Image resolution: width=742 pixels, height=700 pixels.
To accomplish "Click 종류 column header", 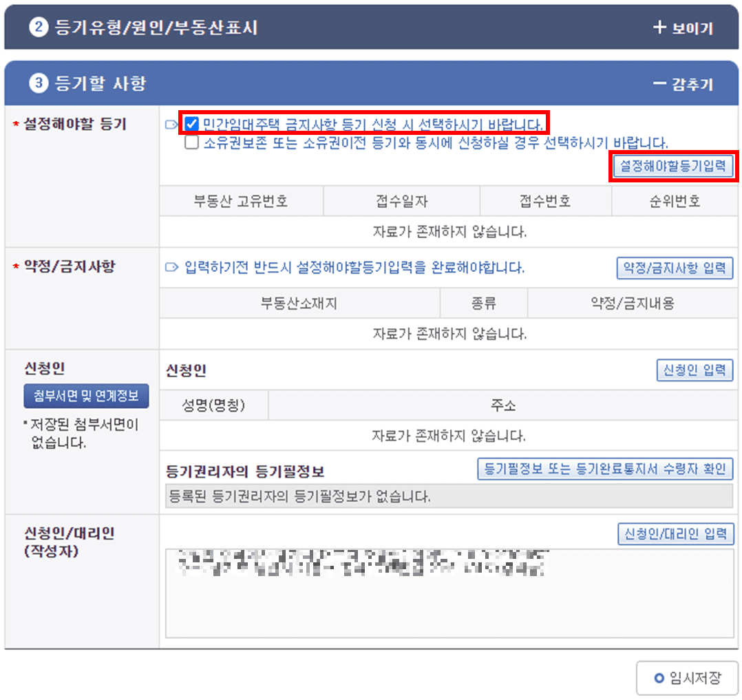I will point(484,303).
